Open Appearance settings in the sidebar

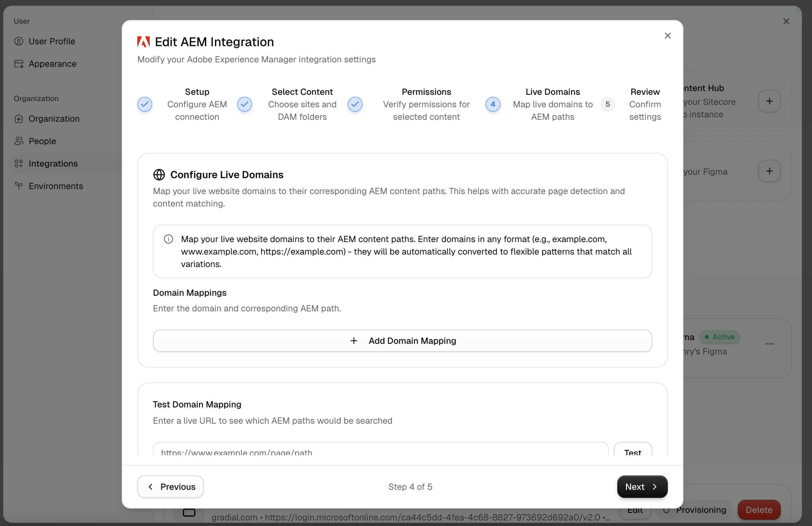[x=52, y=64]
